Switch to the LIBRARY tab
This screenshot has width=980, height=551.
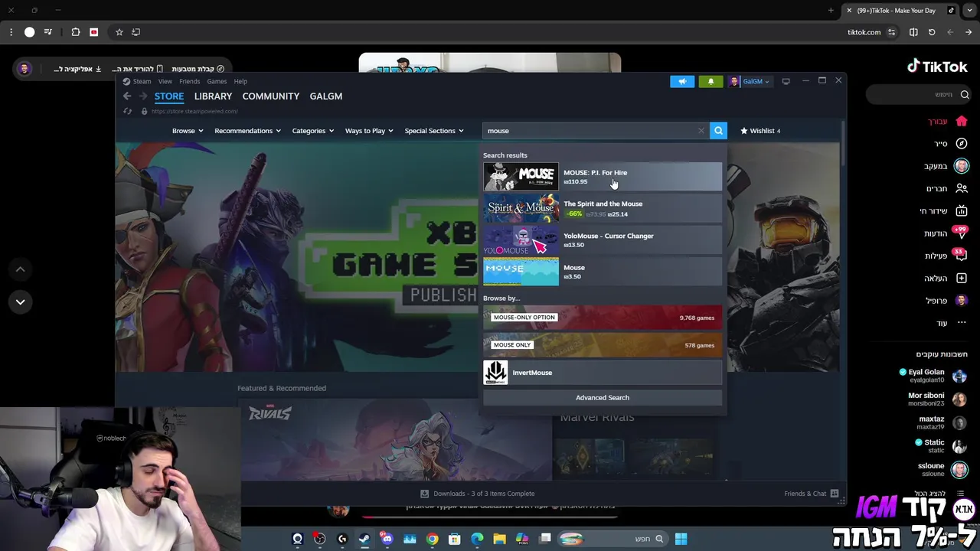(x=213, y=96)
